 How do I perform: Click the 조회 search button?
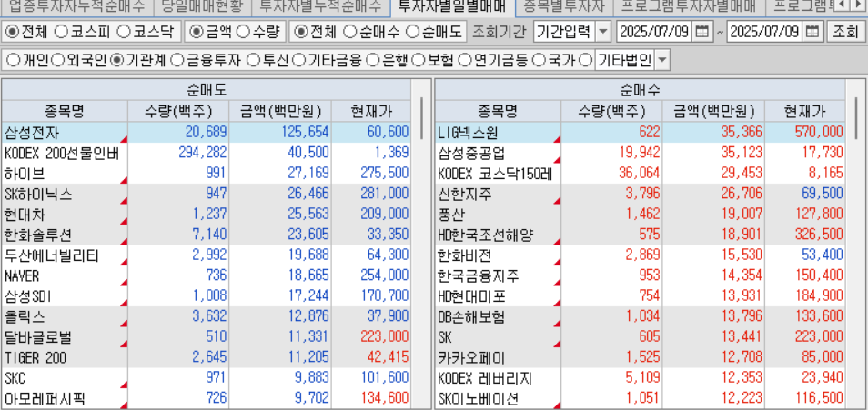click(x=844, y=32)
